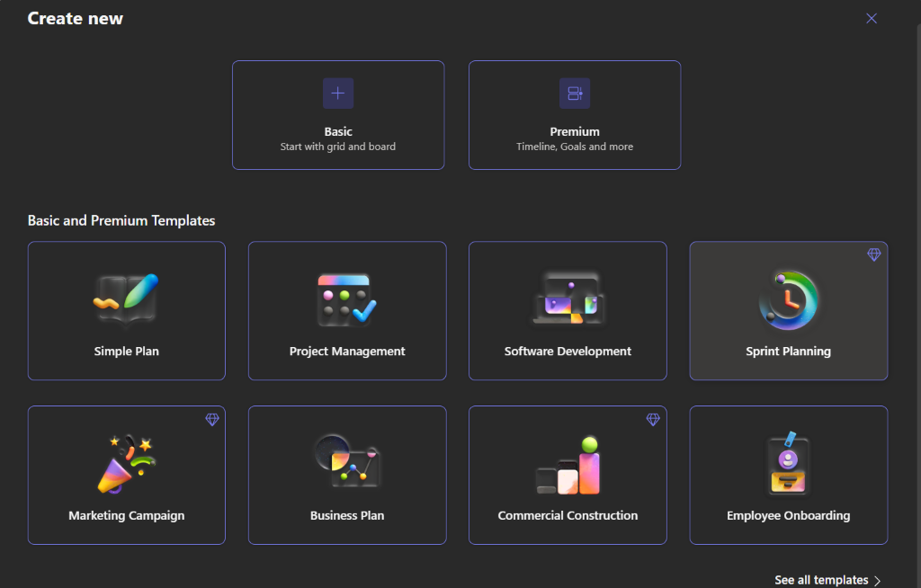Image resolution: width=921 pixels, height=588 pixels.
Task: Click the 'Business Plan' label
Action: coord(347,516)
